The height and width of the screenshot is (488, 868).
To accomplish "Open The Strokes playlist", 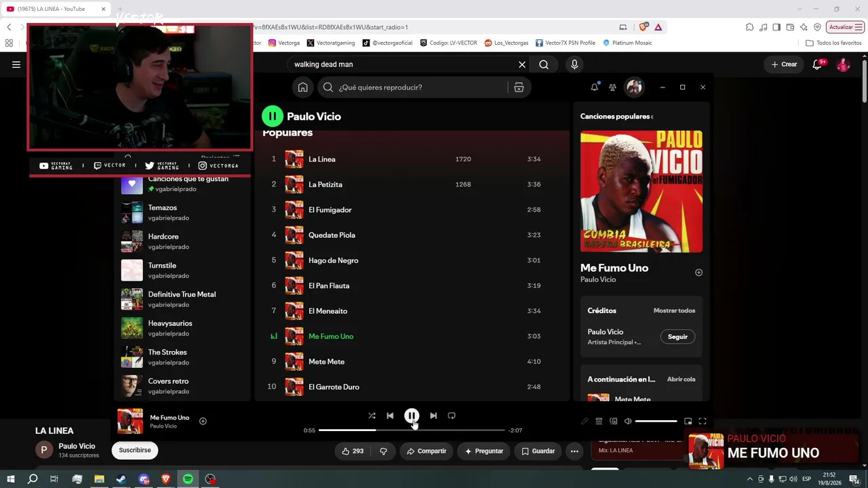I will pos(183,357).
